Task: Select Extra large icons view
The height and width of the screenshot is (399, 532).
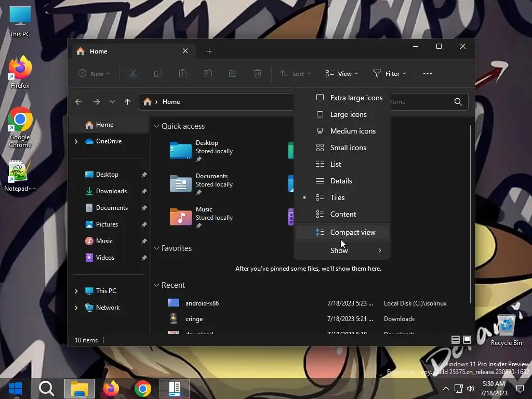Action: coord(342,98)
